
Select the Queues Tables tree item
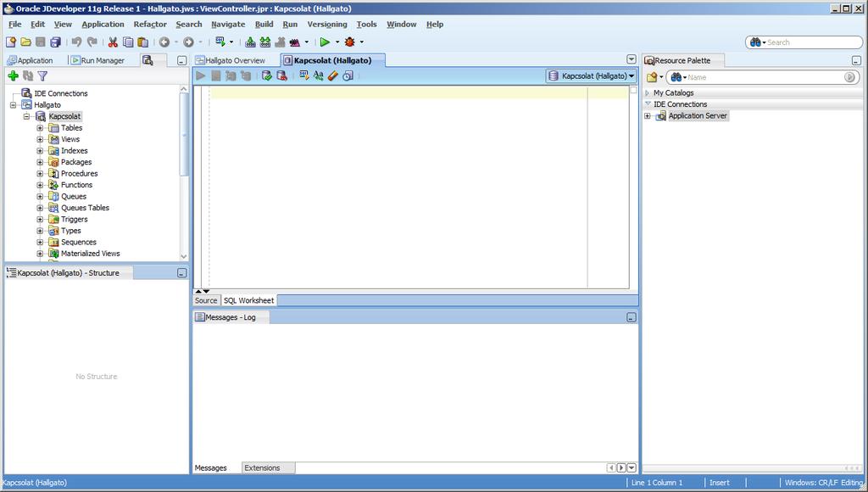coord(85,208)
